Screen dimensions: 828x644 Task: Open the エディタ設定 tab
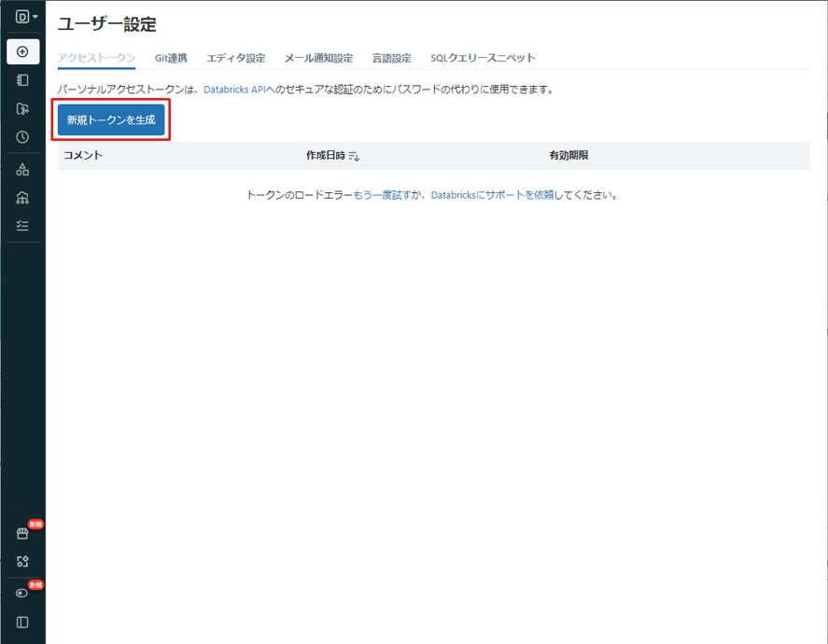(236, 58)
